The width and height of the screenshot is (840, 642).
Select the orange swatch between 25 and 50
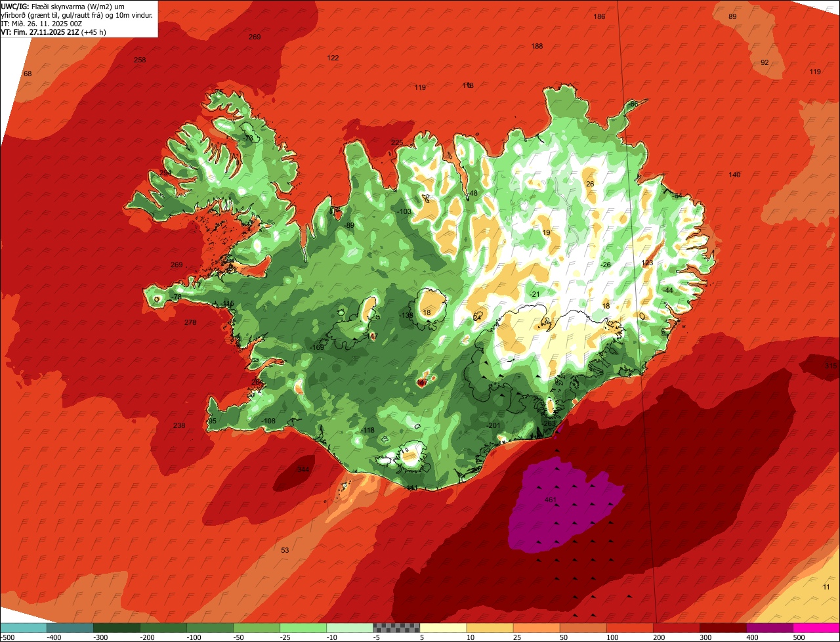pyautogui.click(x=536, y=628)
